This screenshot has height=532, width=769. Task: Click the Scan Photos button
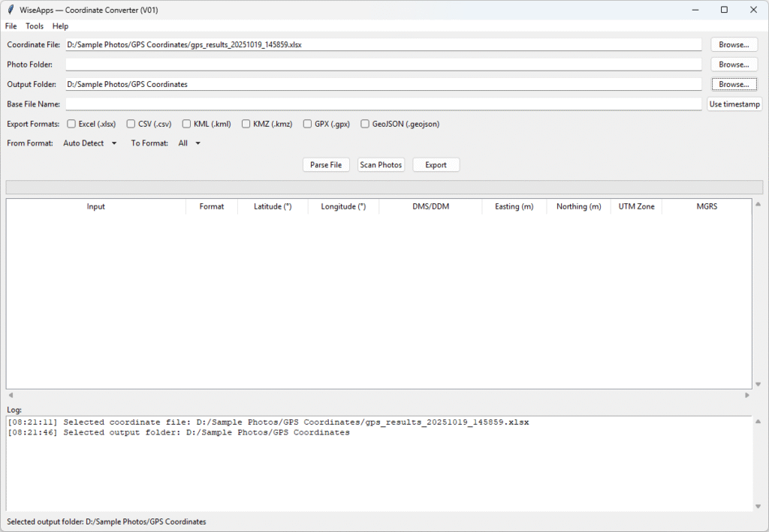(381, 164)
